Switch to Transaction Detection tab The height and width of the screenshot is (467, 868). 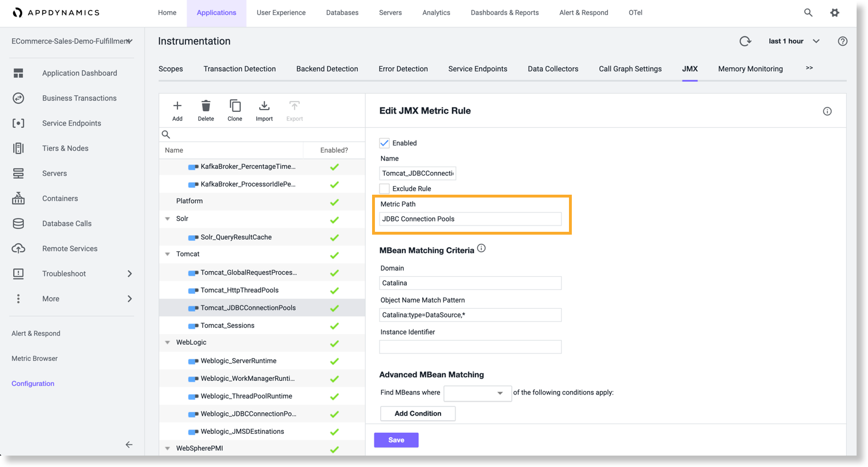[240, 69]
